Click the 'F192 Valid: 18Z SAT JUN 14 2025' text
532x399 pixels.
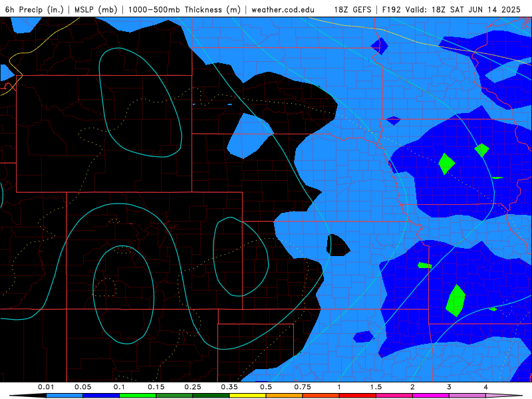point(452,9)
